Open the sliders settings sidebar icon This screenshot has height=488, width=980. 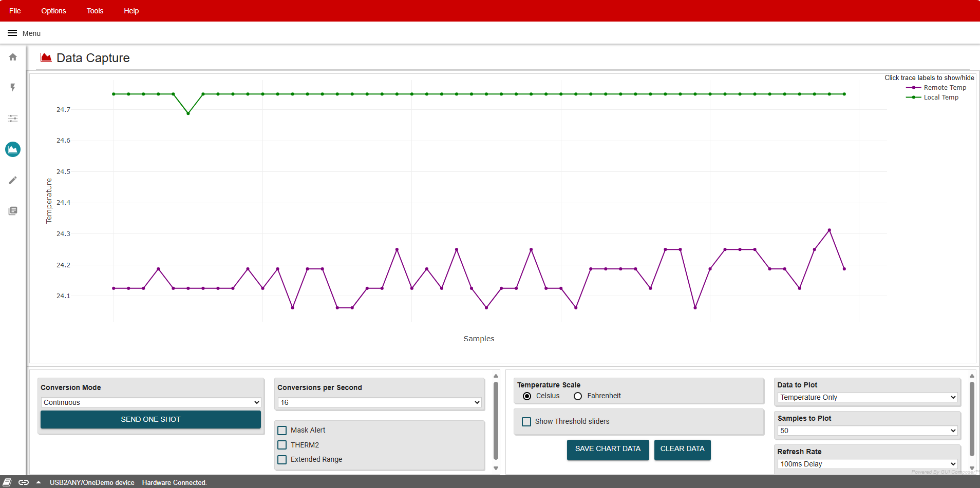click(x=13, y=119)
